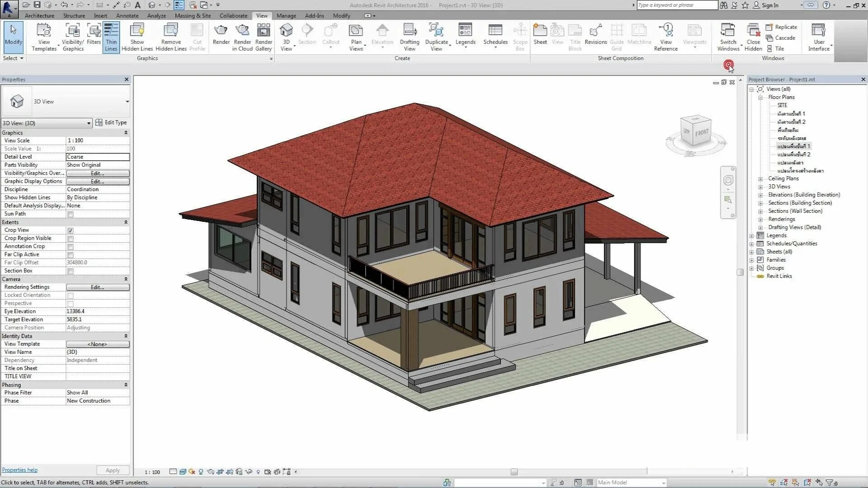Enable the Section Box checkbox
The image size is (868, 488).
[71, 271]
